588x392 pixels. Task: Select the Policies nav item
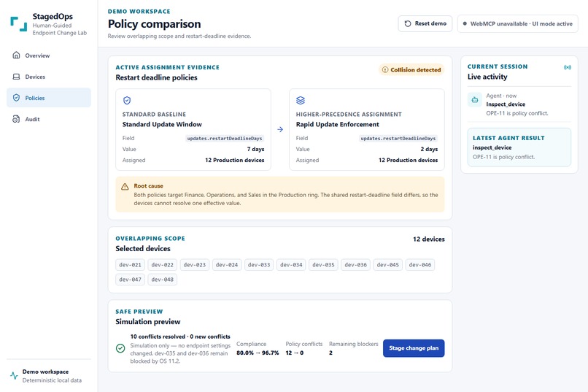click(49, 98)
